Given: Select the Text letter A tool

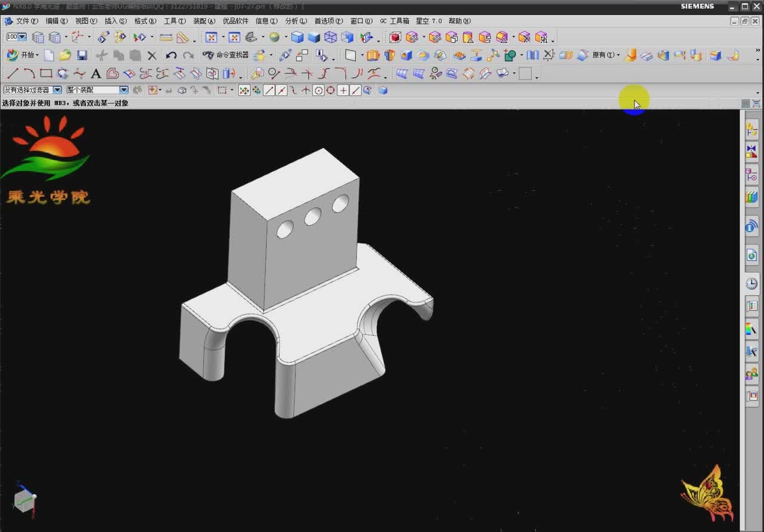Looking at the screenshot, I should point(95,74).
